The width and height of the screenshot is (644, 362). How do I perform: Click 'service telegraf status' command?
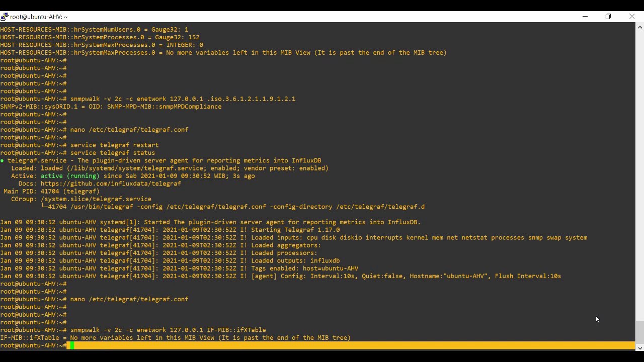tap(113, 153)
